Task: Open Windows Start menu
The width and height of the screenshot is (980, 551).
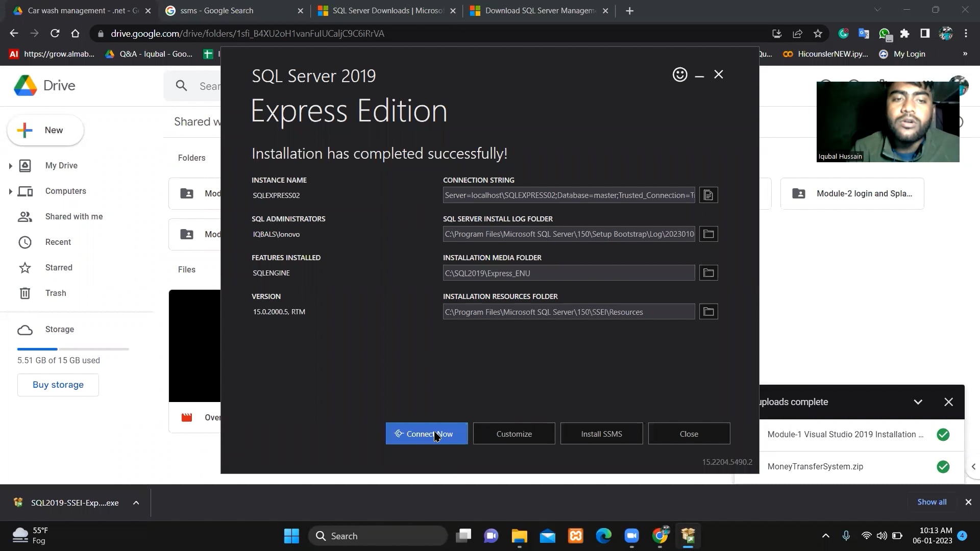Action: [x=291, y=536]
